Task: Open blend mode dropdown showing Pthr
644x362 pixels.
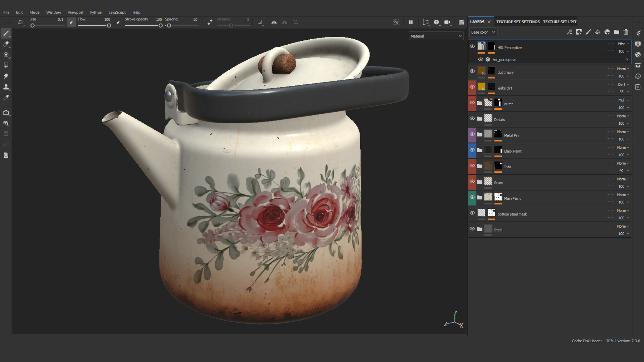Action: [x=623, y=44]
